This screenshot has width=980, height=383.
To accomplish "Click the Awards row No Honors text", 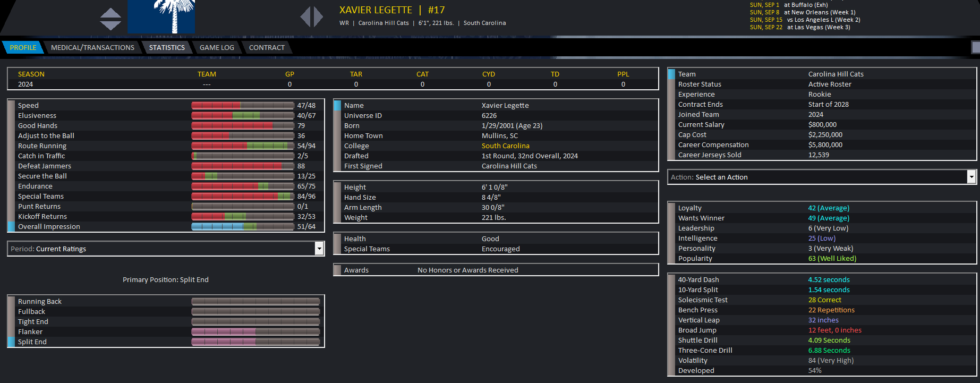I will [x=468, y=270].
